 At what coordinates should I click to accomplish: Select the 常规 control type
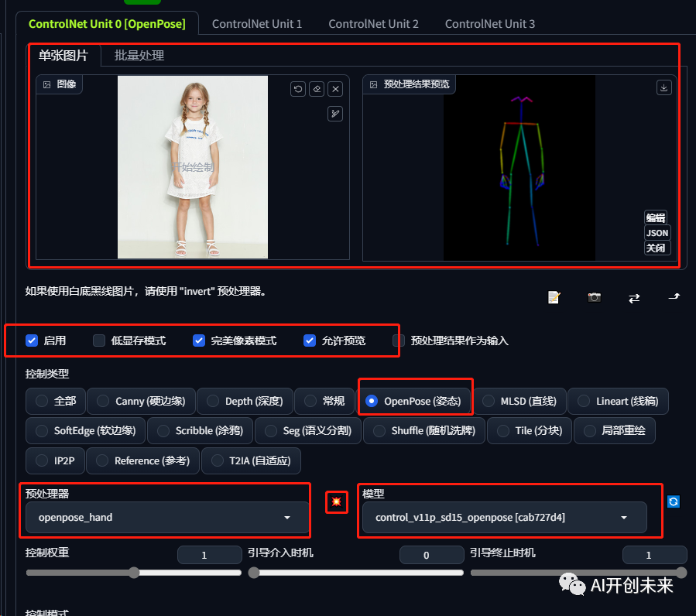324,401
